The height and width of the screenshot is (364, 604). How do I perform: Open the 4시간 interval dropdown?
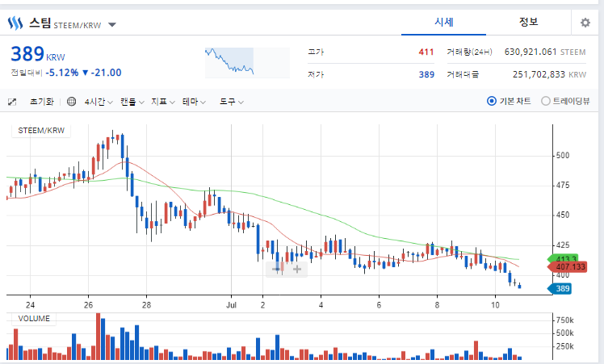coord(99,102)
